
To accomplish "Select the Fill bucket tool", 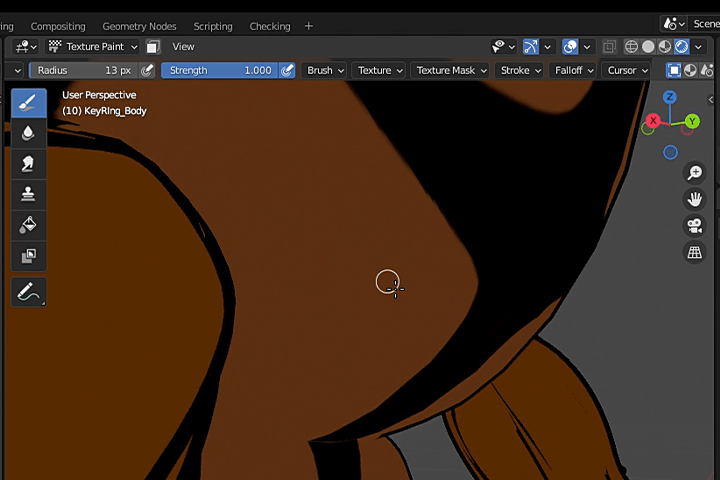I will tap(28, 225).
